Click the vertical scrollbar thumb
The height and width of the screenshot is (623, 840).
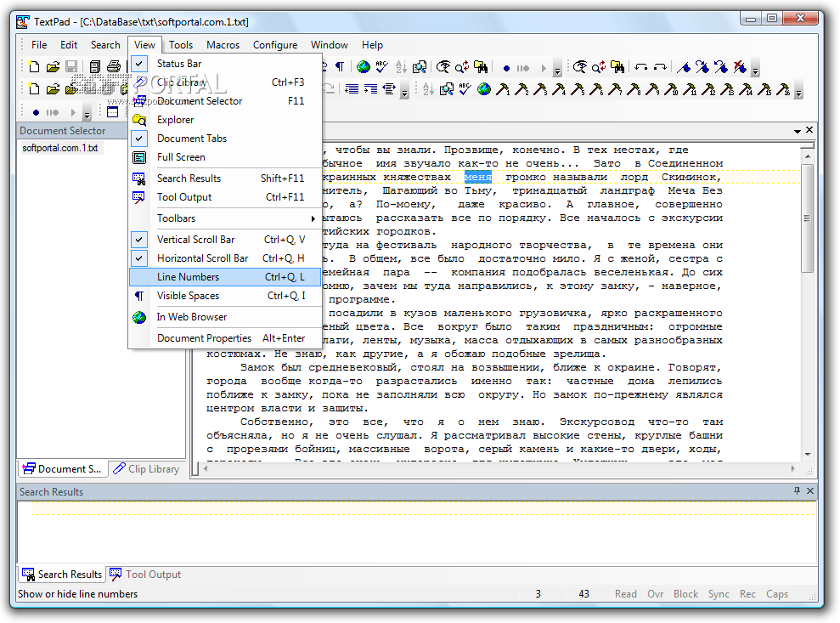(x=808, y=218)
